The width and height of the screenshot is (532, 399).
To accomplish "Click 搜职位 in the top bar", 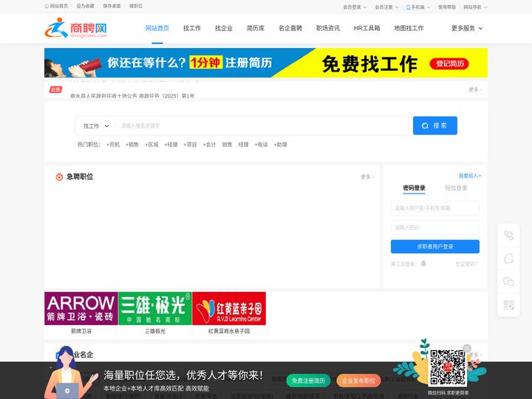I will pos(136,6).
